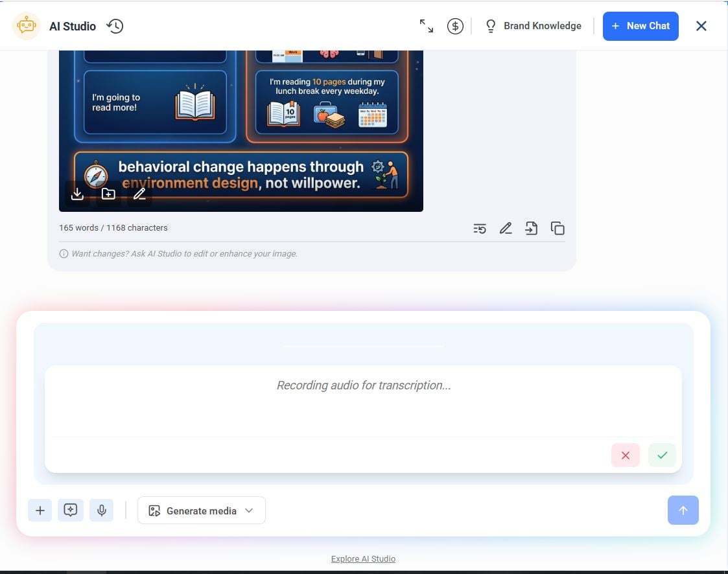Add the image to a collection
The width and height of the screenshot is (728, 574).
(108, 193)
